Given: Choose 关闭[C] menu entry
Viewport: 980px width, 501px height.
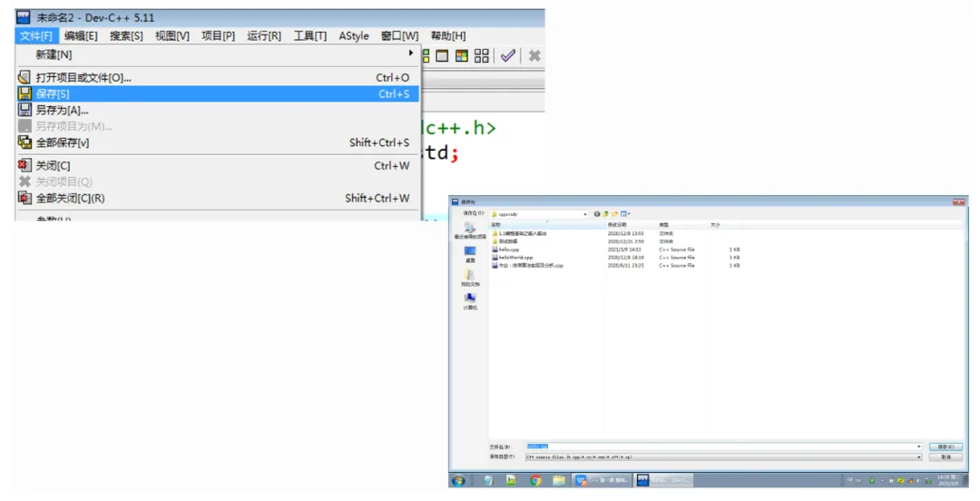Looking at the screenshot, I should pos(218,166).
